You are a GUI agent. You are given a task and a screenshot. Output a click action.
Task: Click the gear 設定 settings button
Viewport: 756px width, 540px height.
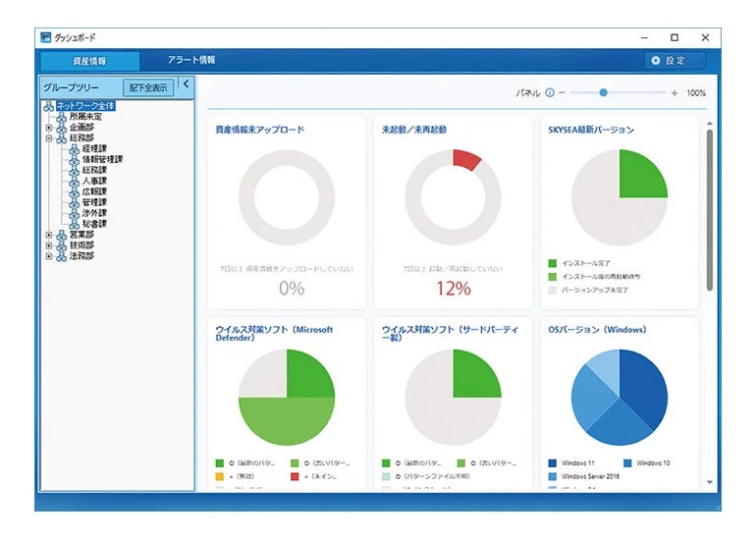[x=675, y=61]
